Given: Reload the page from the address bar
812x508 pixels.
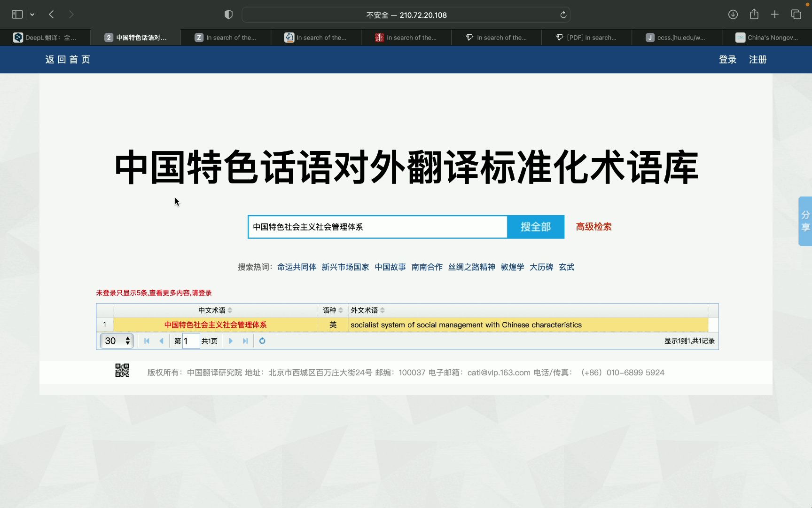Looking at the screenshot, I should [x=563, y=15].
